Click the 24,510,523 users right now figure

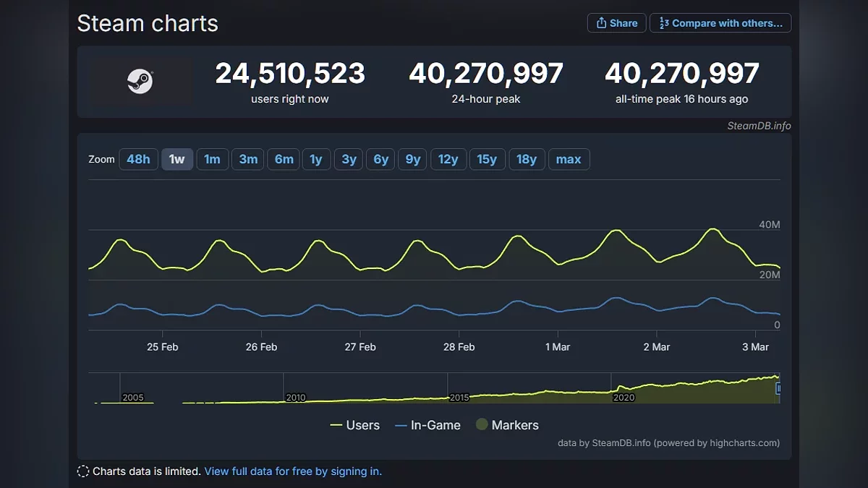coord(290,74)
